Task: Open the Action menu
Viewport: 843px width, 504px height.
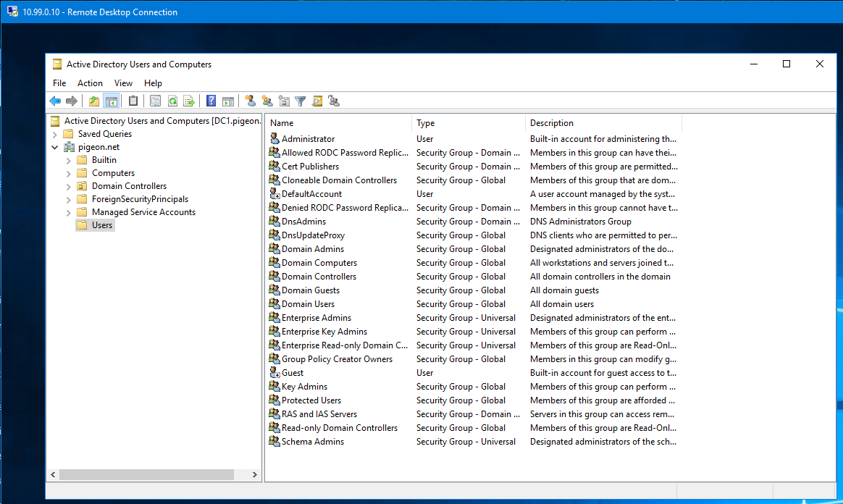Action: (90, 83)
